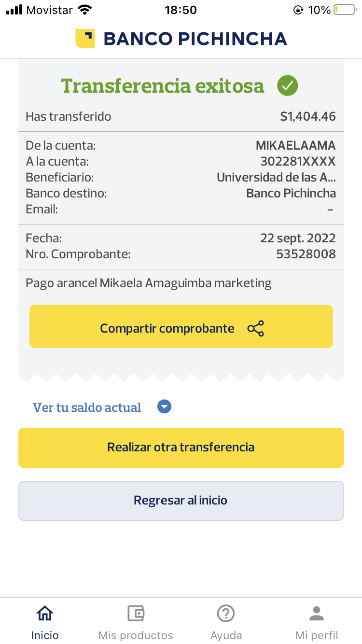Tap the Banco Pichincha logo icon
The width and height of the screenshot is (362, 644).
[85, 39]
